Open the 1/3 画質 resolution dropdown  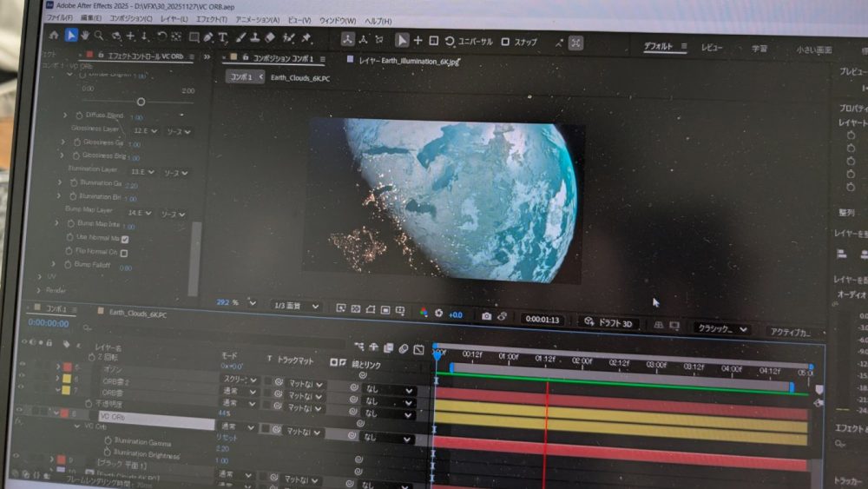297,306
